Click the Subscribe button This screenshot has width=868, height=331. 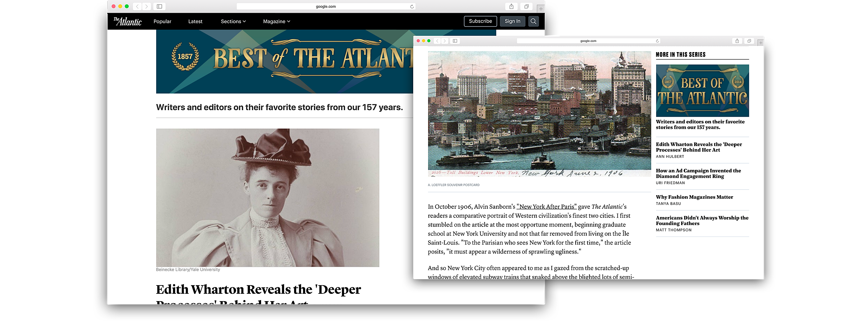480,21
